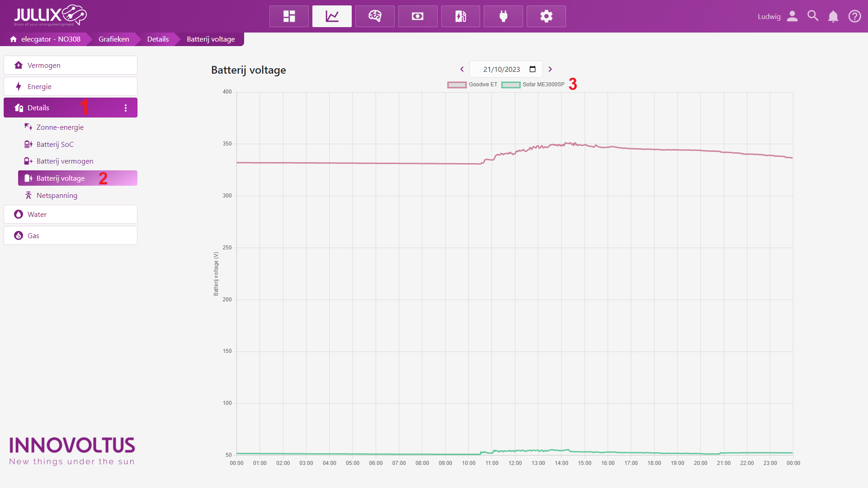Go to the previous day arrow
The image size is (868, 488).
(x=462, y=69)
